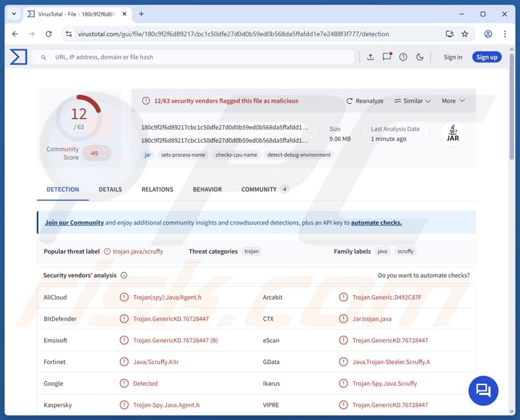Image resolution: width=520 pixels, height=420 pixels.
Task: Click the sets-process-name tag
Action: click(x=183, y=155)
